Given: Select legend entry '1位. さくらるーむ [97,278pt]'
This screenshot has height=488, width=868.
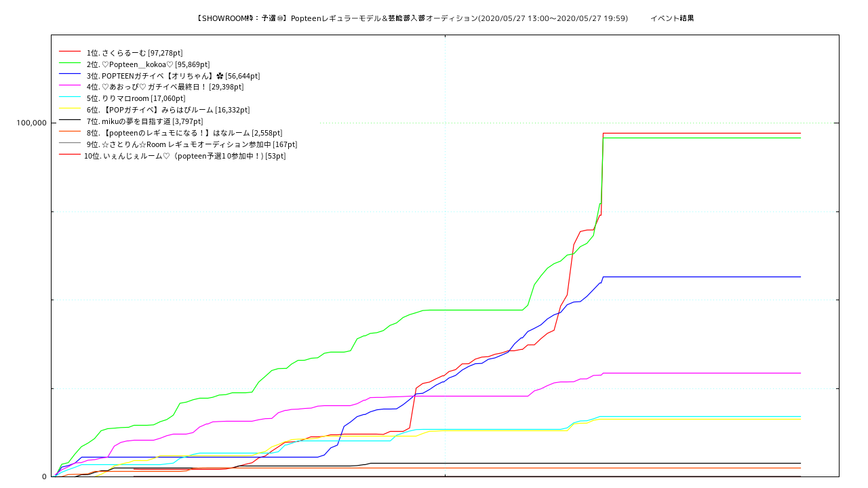Looking at the screenshot, I should 134,53.
